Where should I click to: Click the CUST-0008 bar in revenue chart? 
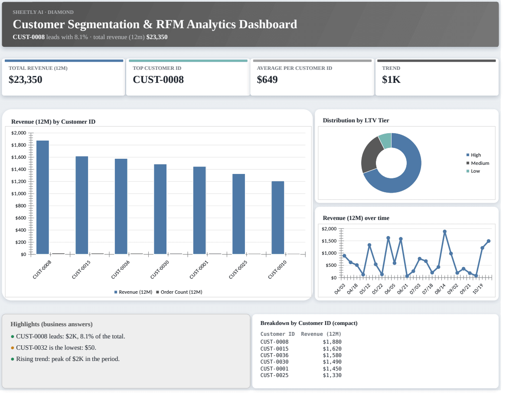[42, 197]
